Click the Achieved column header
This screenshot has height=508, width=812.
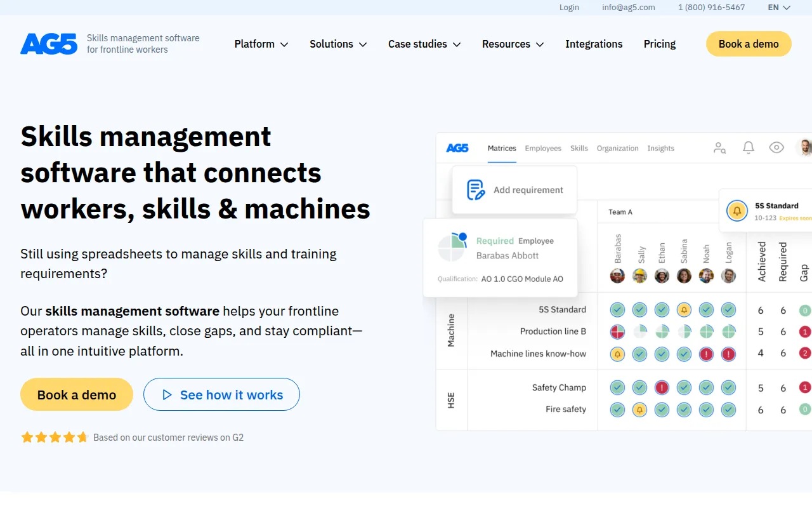click(x=762, y=261)
